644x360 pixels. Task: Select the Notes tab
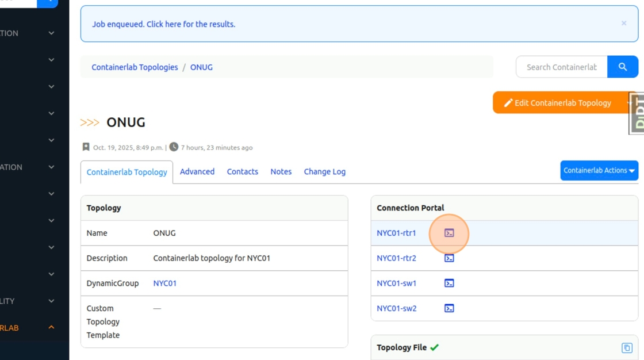click(x=281, y=171)
